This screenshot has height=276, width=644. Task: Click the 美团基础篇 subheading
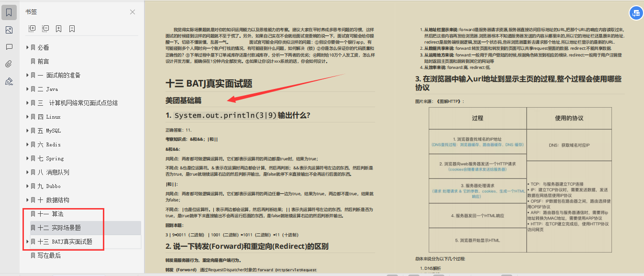coord(183,100)
